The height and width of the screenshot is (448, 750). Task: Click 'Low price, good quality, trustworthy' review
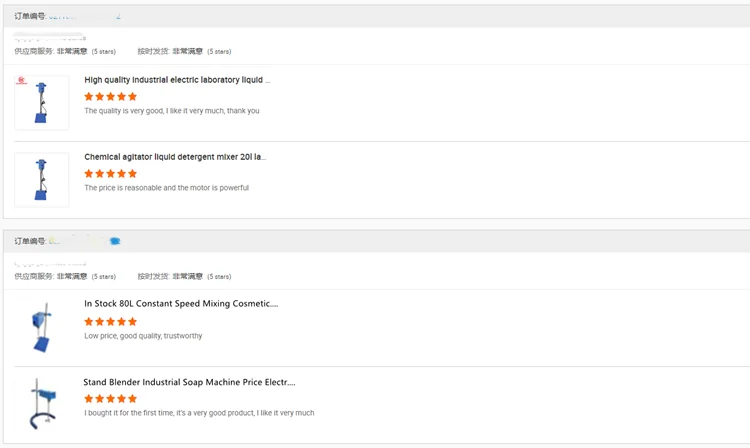pos(143,336)
